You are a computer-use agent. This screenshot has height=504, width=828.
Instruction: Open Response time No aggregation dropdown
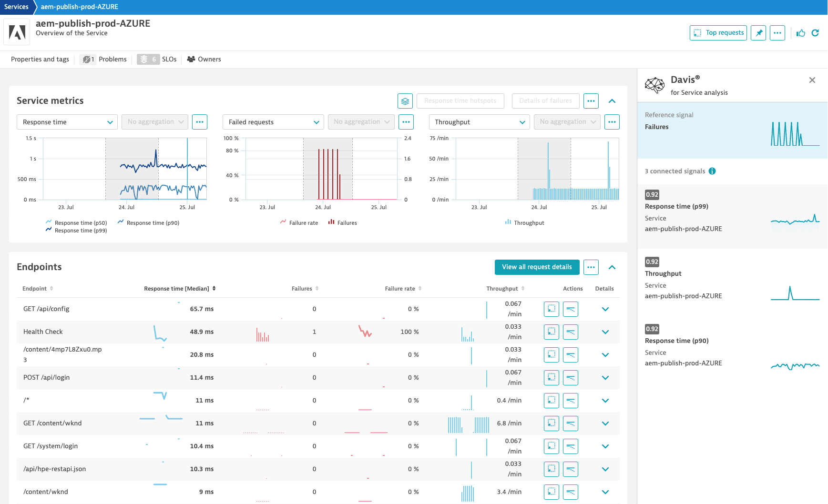(155, 122)
